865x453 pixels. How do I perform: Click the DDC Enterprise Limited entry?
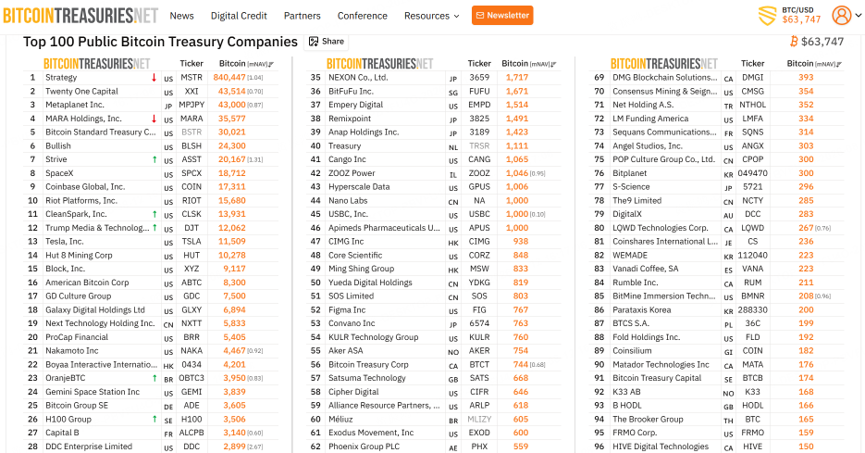(x=89, y=446)
